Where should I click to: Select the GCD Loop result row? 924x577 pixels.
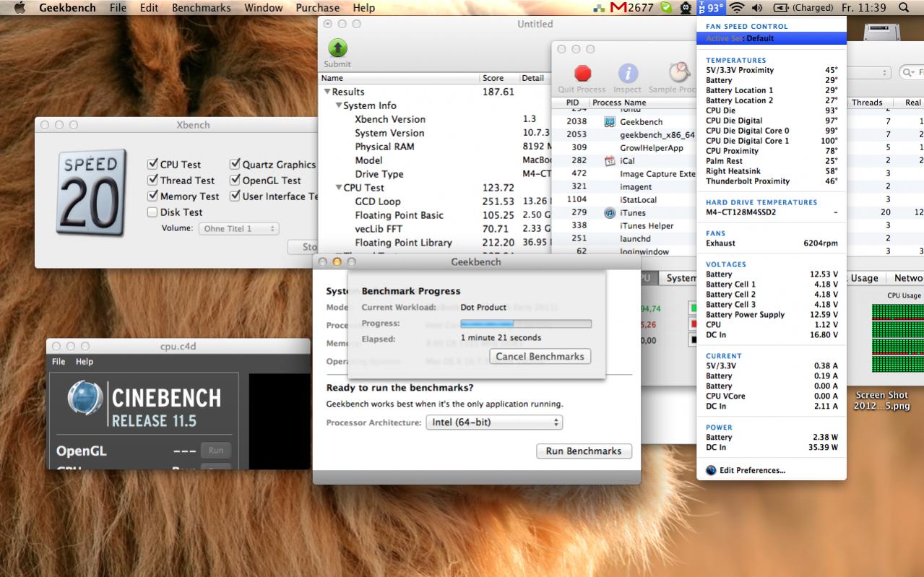pos(435,201)
